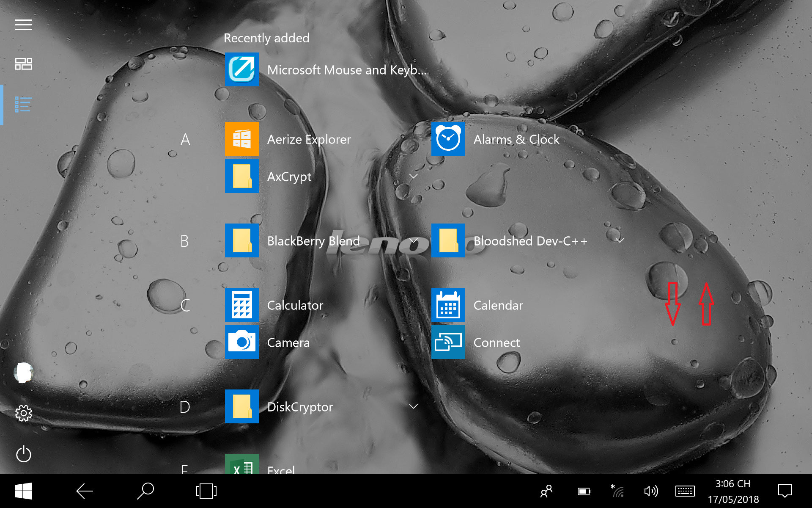This screenshot has height=508, width=812.
Task: Click the BlackBerry Blend folder icon
Action: (x=242, y=240)
